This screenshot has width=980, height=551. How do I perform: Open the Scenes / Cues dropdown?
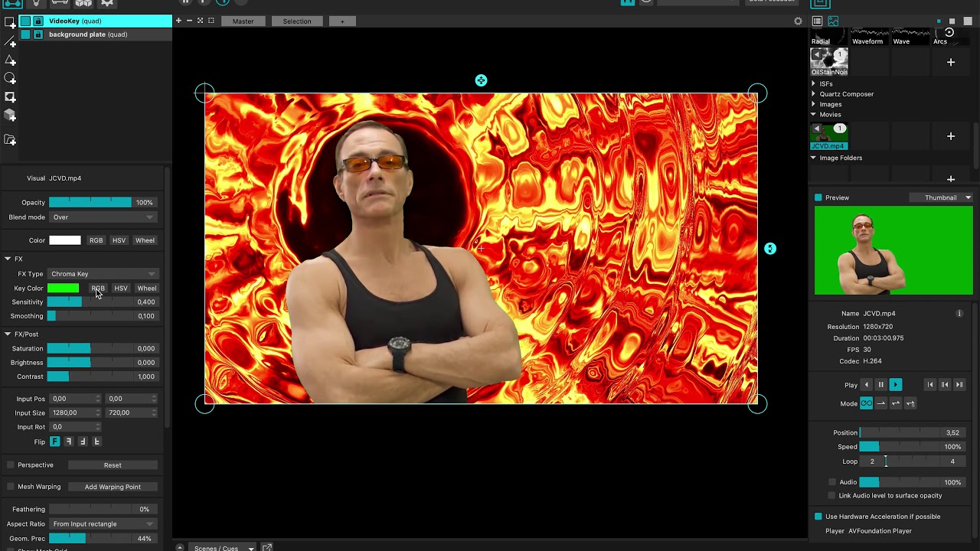point(224,548)
